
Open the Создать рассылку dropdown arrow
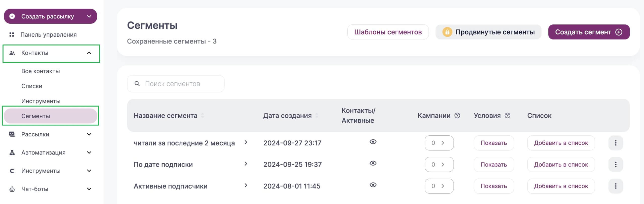point(89,16)
